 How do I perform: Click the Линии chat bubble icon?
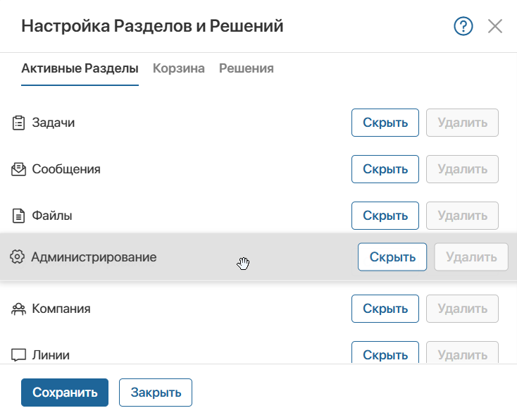pos(18,355)
